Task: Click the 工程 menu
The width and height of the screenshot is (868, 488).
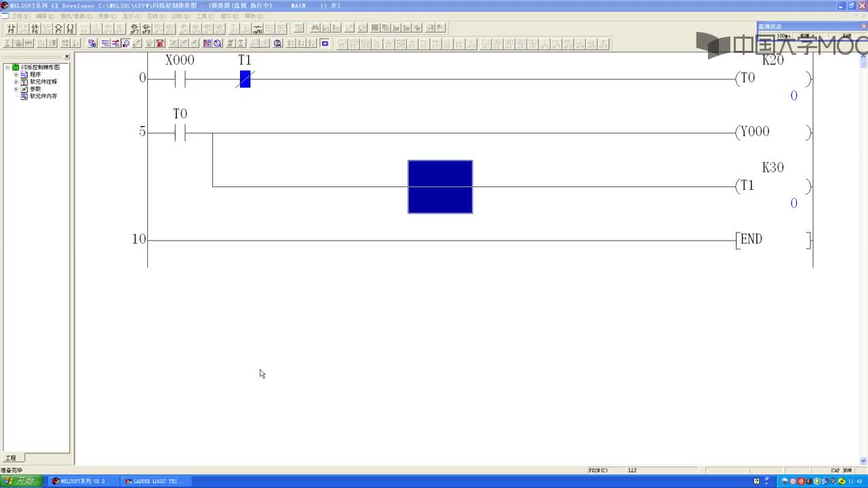Action: point(20,16)
